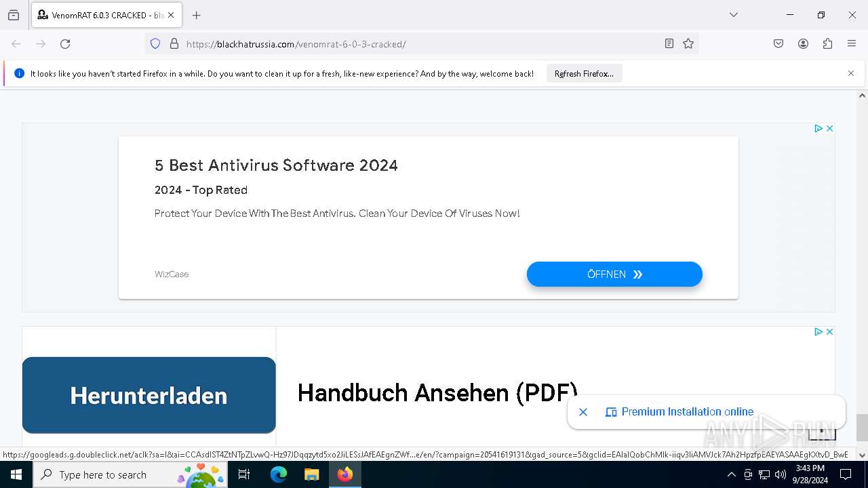Close the antivirus ad with X
The image size is (868, 488).
click(829, 128)
